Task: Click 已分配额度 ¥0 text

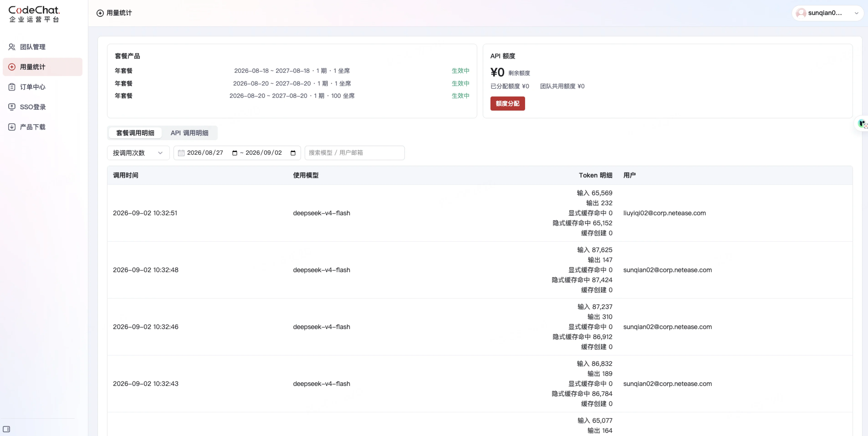Action: (509, 86)
